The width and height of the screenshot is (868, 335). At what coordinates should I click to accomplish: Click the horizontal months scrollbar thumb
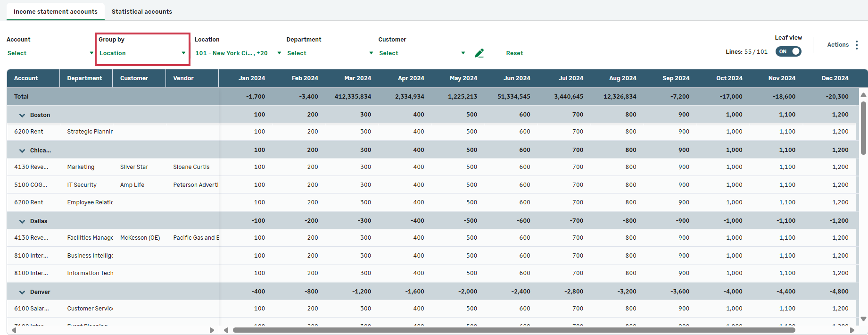(x=514, y=330)
